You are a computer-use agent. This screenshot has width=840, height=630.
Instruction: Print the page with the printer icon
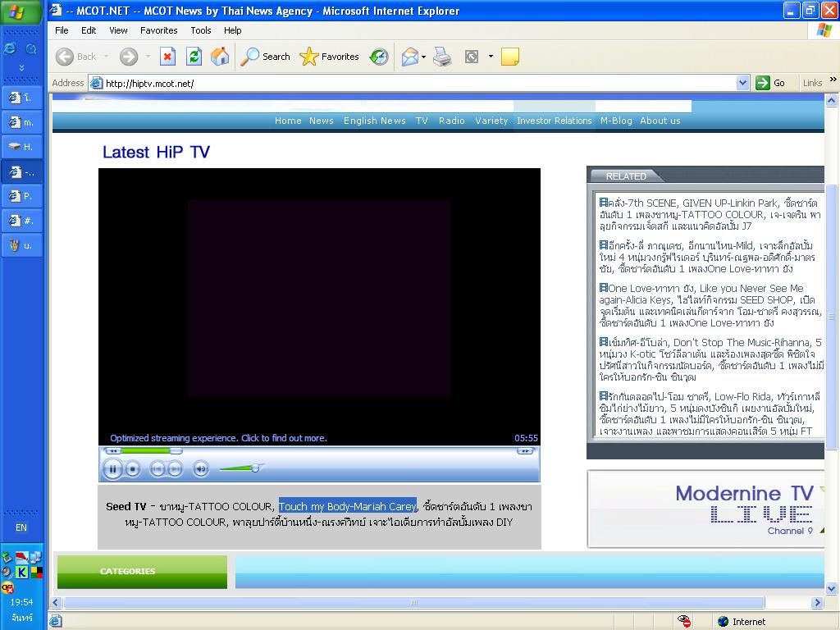(x=442, y=57)
